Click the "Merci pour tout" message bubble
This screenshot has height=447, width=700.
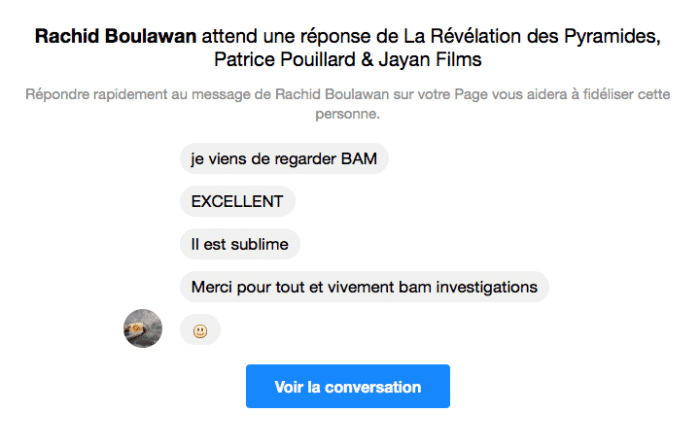click(x=364, y=287)
